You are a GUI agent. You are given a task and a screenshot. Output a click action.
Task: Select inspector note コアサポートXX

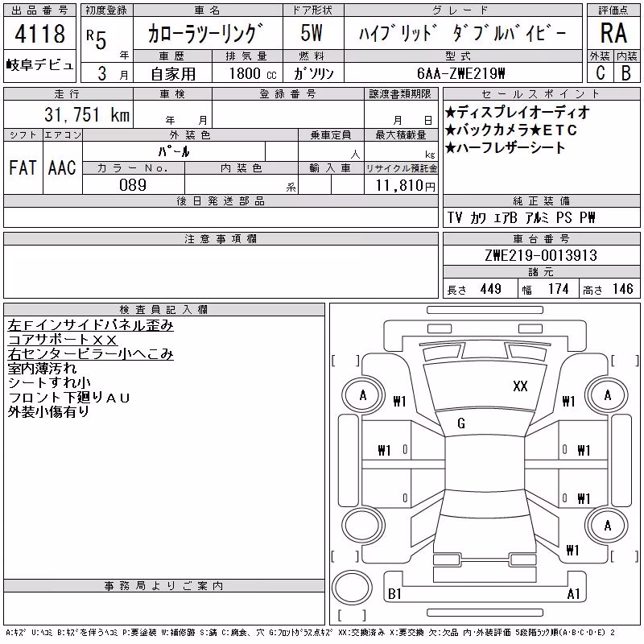click(63, 340)
